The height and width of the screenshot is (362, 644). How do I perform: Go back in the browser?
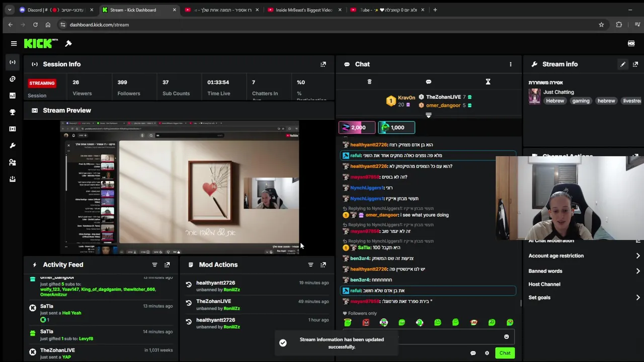click(10, 25)
